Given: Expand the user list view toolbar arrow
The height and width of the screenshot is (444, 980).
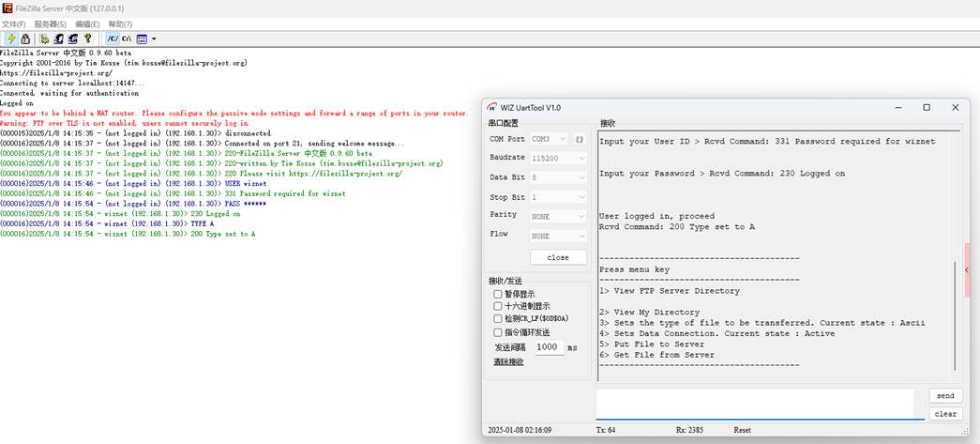Looking at the screenshot, I should pyautogui.click(x=153, y=39).
